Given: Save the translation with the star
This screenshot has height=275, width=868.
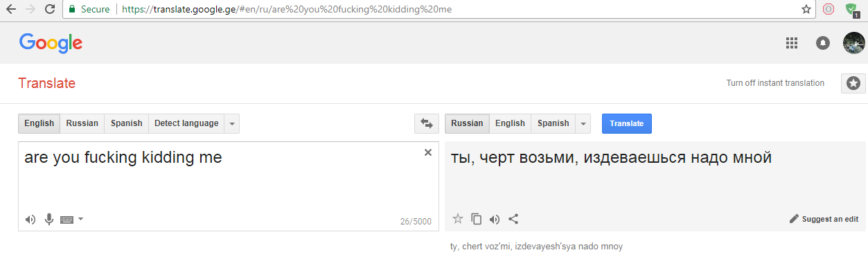Looking at the screenshot, I should click(x=457, y=219).
